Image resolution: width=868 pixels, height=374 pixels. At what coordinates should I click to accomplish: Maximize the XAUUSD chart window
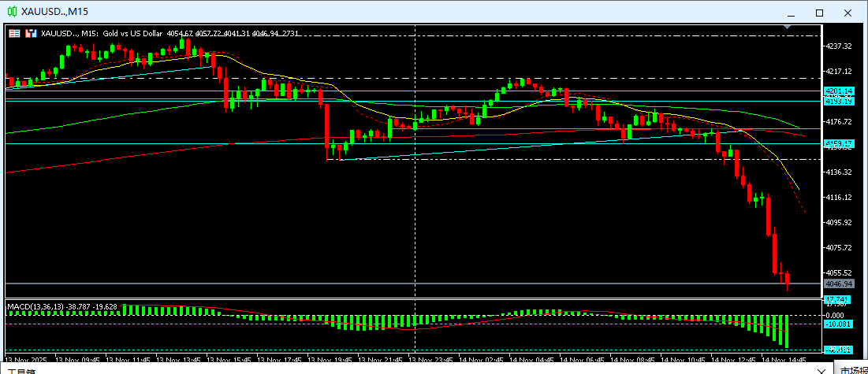click(819, 12)
